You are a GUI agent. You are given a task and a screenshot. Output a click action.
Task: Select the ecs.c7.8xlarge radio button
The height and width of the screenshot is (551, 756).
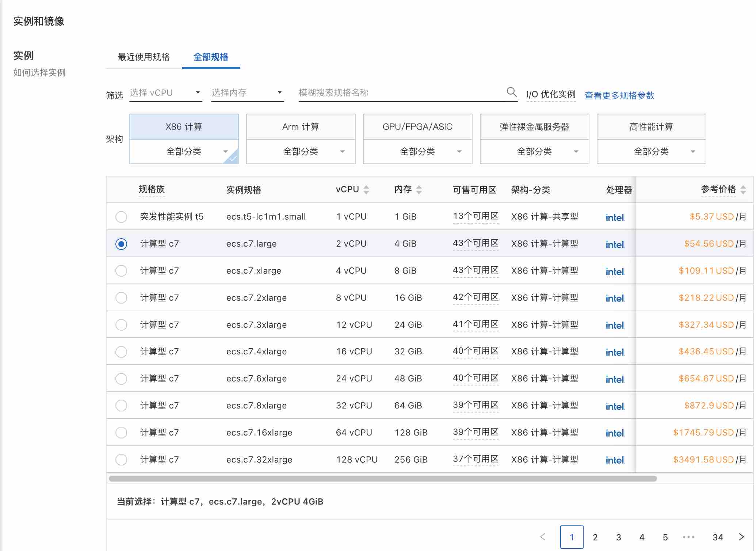(121, 406)
